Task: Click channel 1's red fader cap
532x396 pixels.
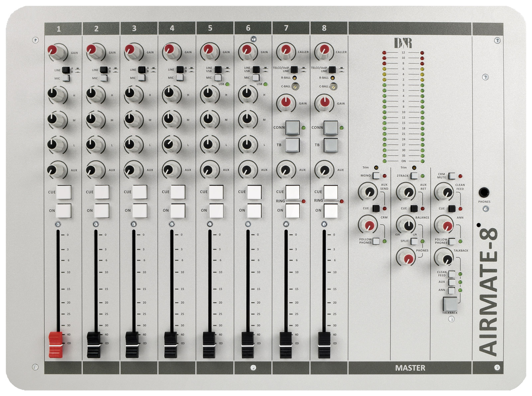Action: click(x=56, y=344)
